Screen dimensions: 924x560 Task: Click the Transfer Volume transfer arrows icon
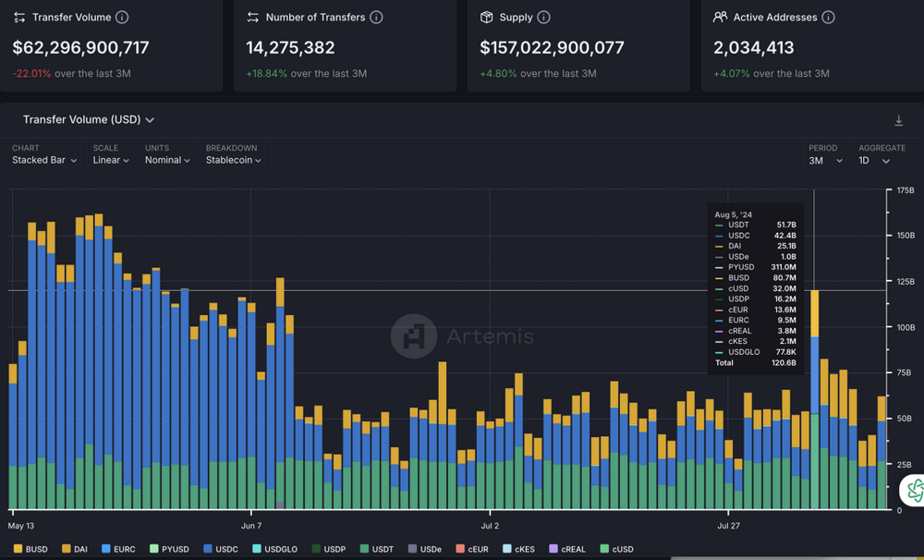coord(20,17)
